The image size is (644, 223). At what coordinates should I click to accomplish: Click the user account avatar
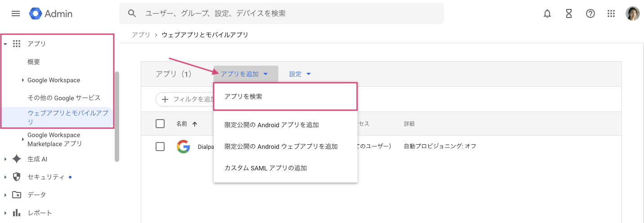click(x=633, y=13)
